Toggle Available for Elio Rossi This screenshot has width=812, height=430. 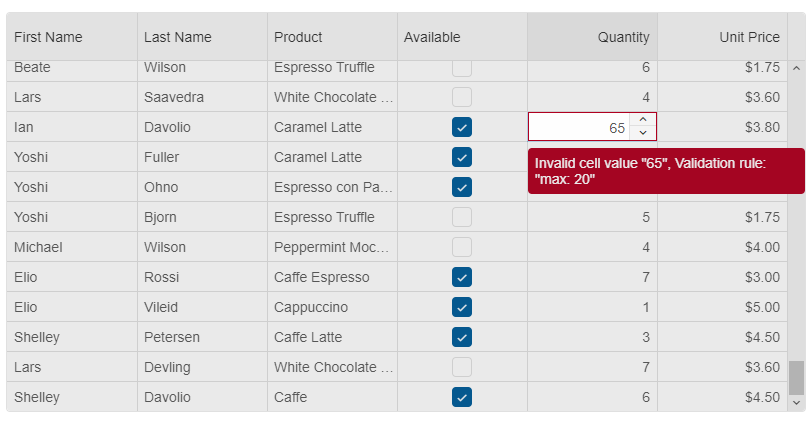(462, 277)
